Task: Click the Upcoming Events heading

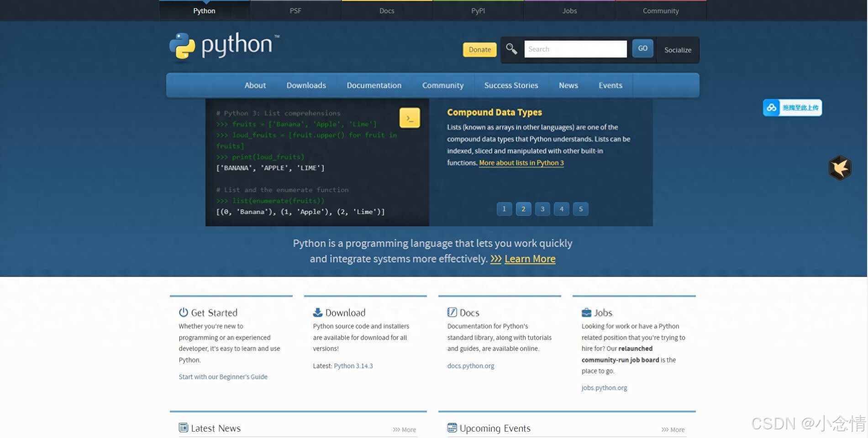Action: pyautogui.click(x=495, y=428)
